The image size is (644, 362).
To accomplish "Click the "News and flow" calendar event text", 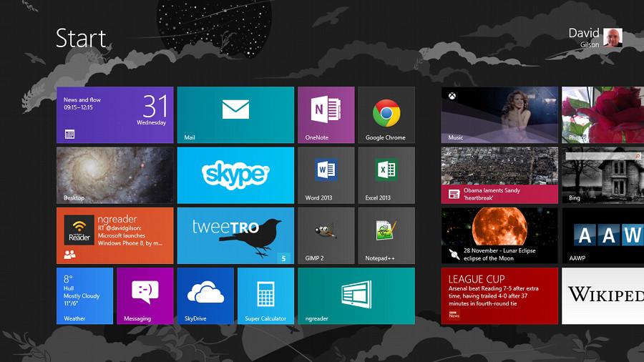I will 82,99.
